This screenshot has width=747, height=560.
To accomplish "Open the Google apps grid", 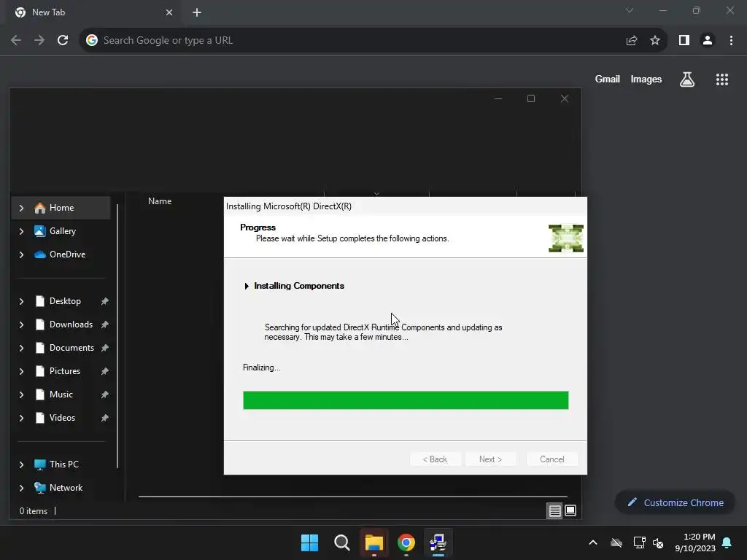I will click(x=722, y=79).
